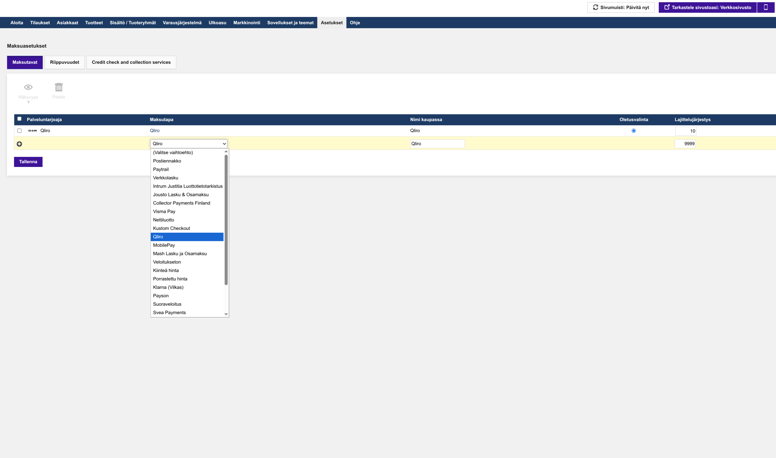This screenshot has width=776, height=458.
Task: Choose Porrastettu hinta from the list
Action: coord(187,279)
